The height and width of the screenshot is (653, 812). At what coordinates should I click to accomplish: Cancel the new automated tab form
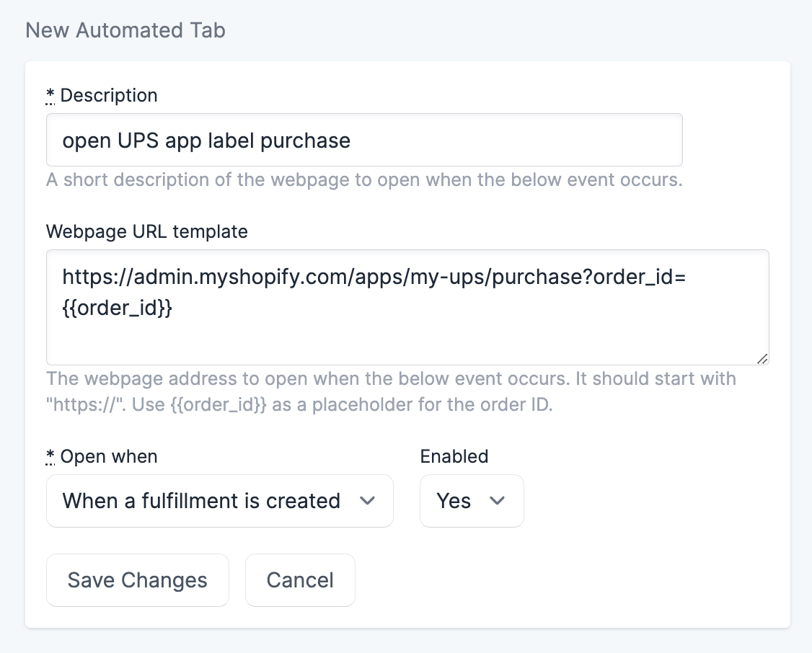[300, 580]
